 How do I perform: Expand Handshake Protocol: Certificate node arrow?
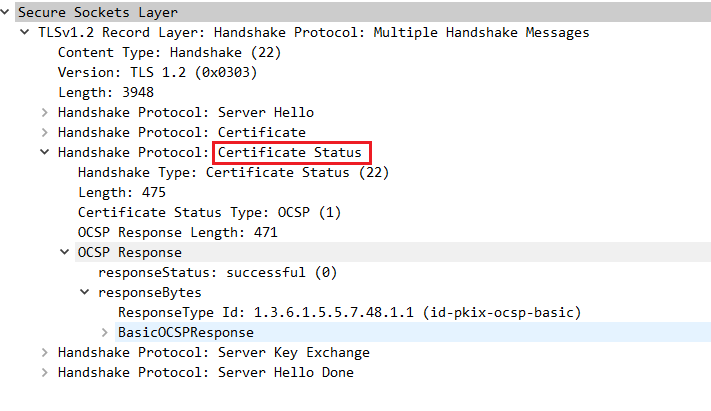pyautogui.click(x=44, y=132)
